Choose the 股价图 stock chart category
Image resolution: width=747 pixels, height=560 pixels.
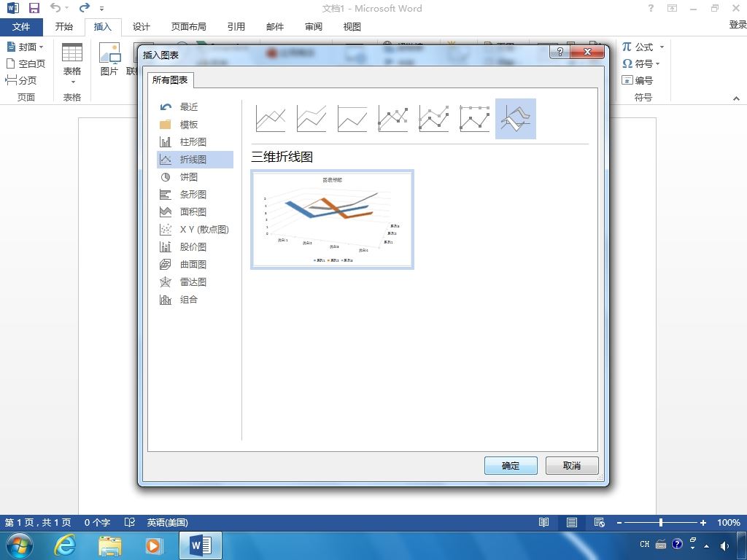point(195,246)
